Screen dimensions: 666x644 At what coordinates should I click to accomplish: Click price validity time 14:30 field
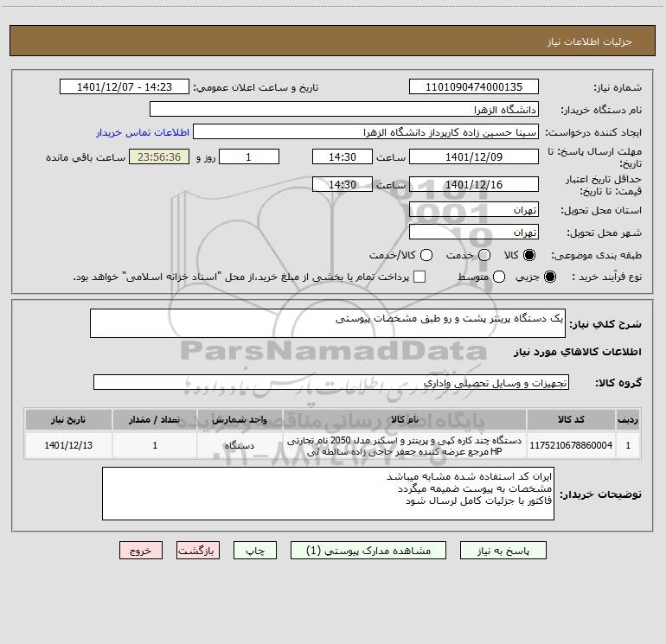coord(343,184)
